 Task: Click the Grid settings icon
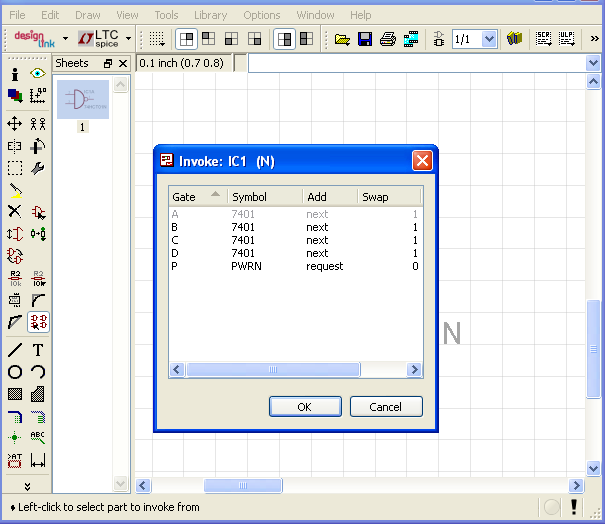point(157,39)
